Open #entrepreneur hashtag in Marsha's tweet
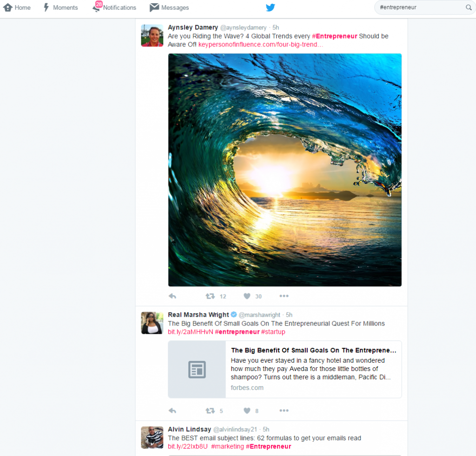The image size is (476, 456). (237, 332)
